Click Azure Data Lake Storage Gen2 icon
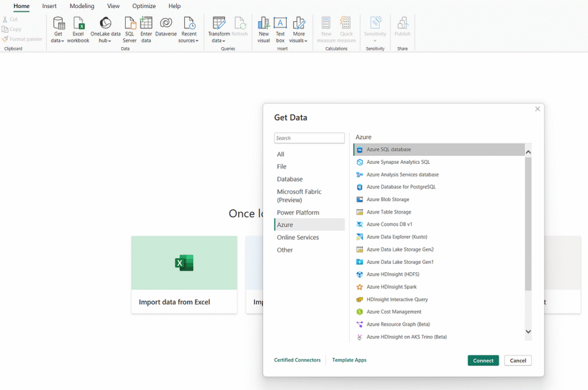The image size is (588, 390). (359, 249)
